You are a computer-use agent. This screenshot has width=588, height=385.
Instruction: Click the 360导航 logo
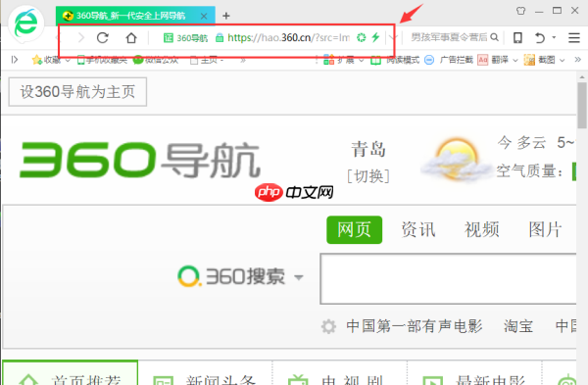tap(140, 160)
